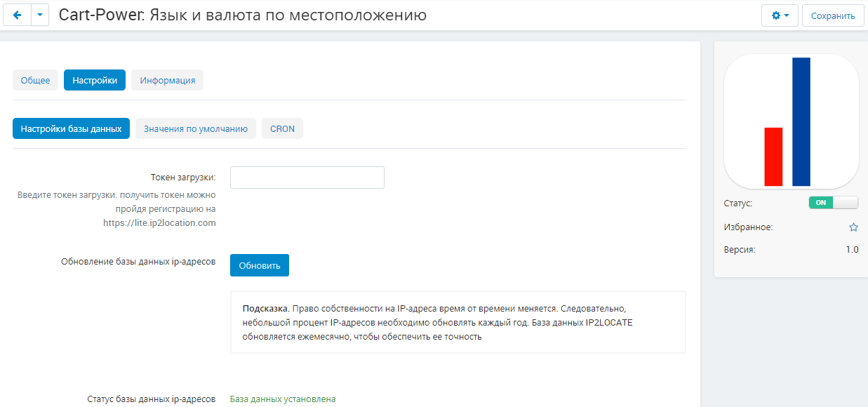Expand the dropdown next to back arrow
Screen dimensions: 868x407
pos(40,15)
